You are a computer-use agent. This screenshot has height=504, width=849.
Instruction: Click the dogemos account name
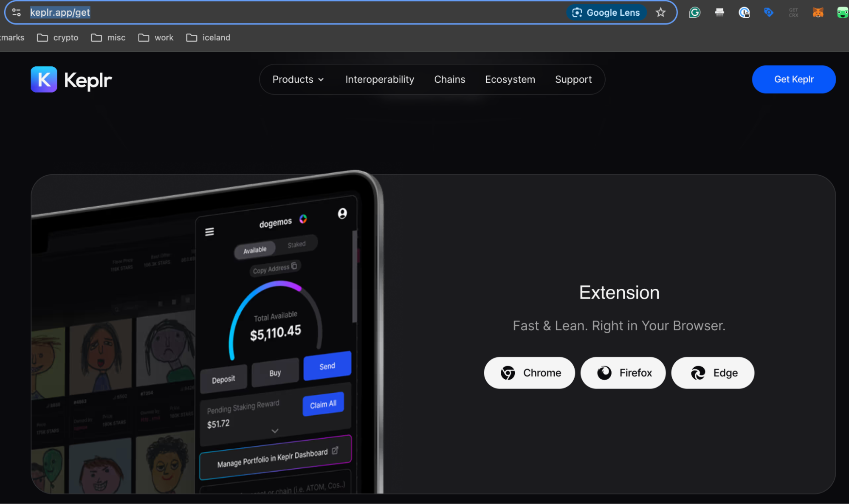pos(276,223)
